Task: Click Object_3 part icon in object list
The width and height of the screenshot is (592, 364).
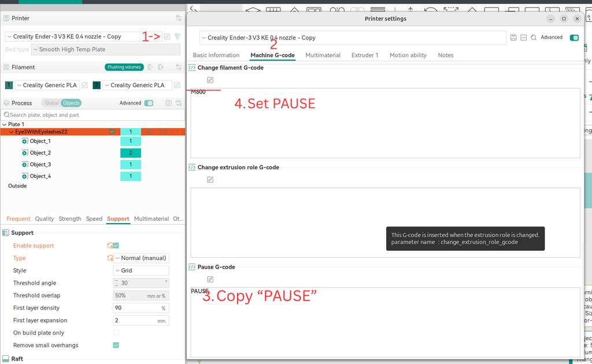Action: pos(24,165)
